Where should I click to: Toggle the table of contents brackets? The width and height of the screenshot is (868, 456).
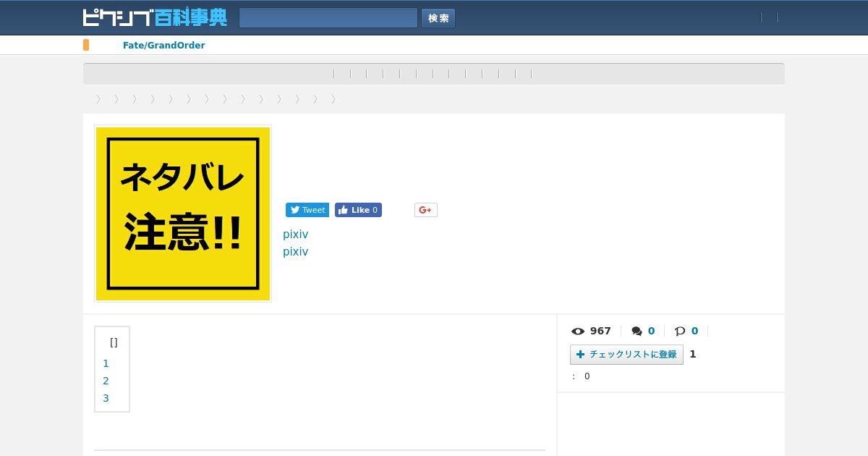(114, 342)
